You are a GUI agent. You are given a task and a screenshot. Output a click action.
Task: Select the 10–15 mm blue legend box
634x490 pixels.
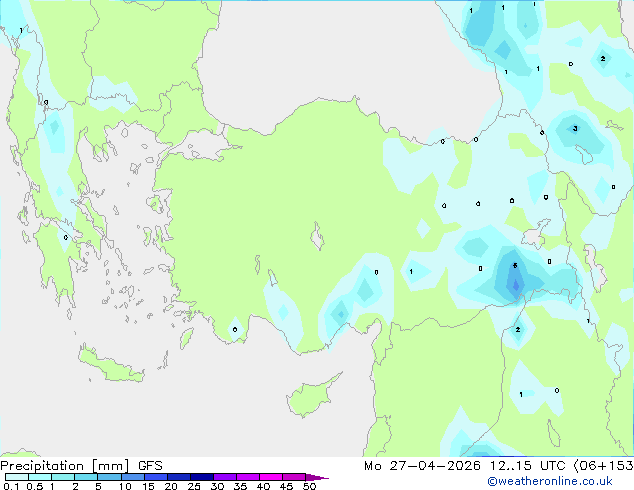coord(132,477)
